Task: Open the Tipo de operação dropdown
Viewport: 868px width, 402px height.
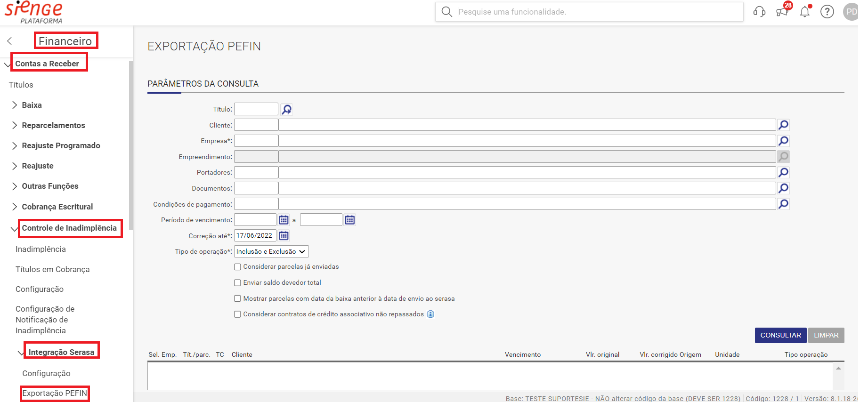Action: pyautogui.click(x=271, y=251)
